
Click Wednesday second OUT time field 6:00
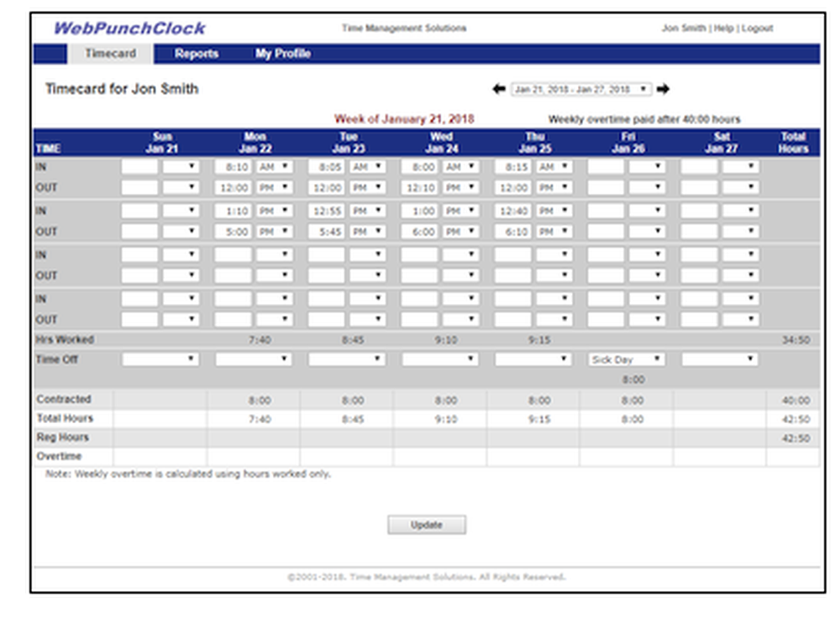(419, 232)
